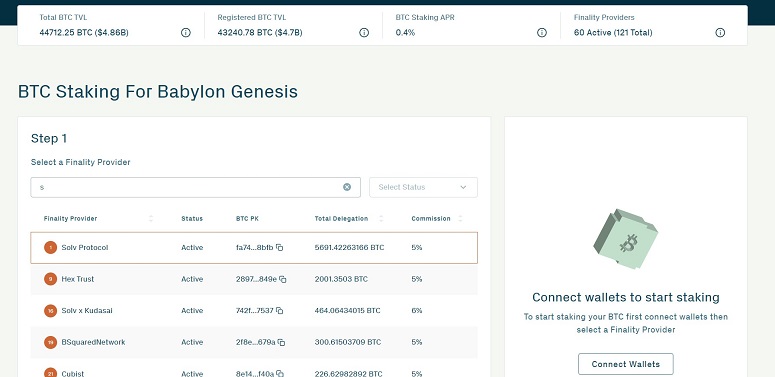Copy BSquaredNetwork BTC PK 2f8e...679a

[281, 342]
